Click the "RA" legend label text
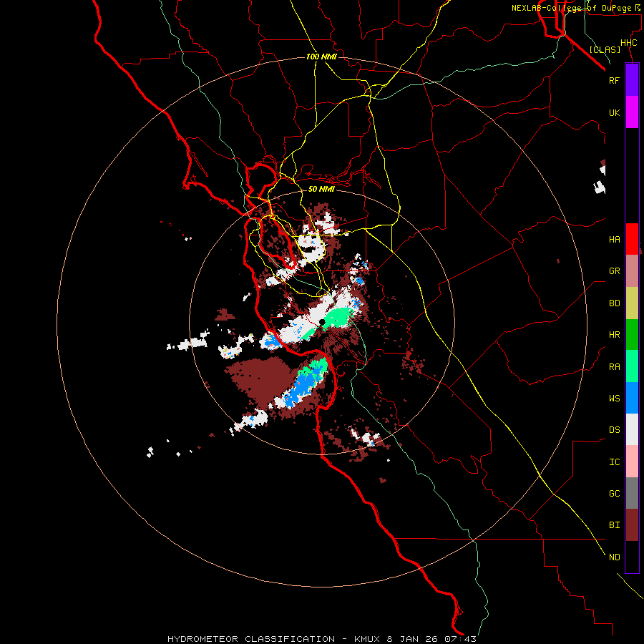The height and width of the screenshot is (644, 644). tap(614, 367)
